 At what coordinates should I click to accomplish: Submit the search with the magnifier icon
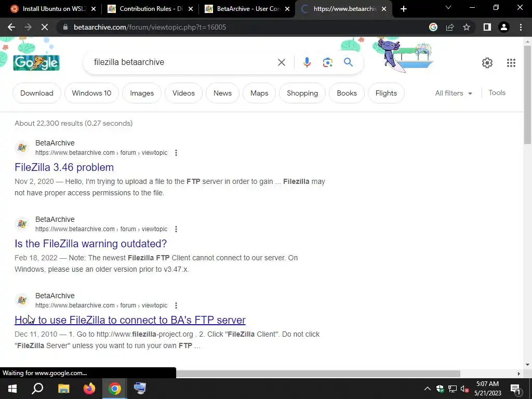(348, 62)
